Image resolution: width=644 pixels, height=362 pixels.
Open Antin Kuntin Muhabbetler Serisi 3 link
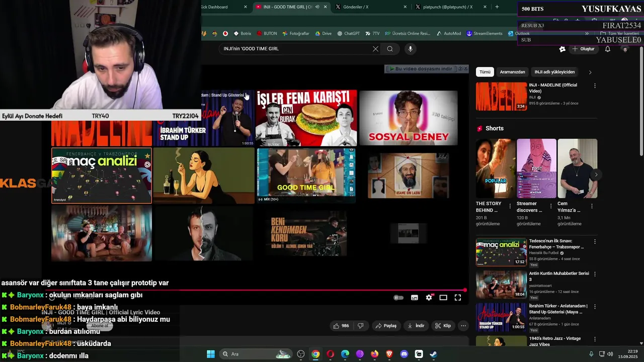click(558, 277)
